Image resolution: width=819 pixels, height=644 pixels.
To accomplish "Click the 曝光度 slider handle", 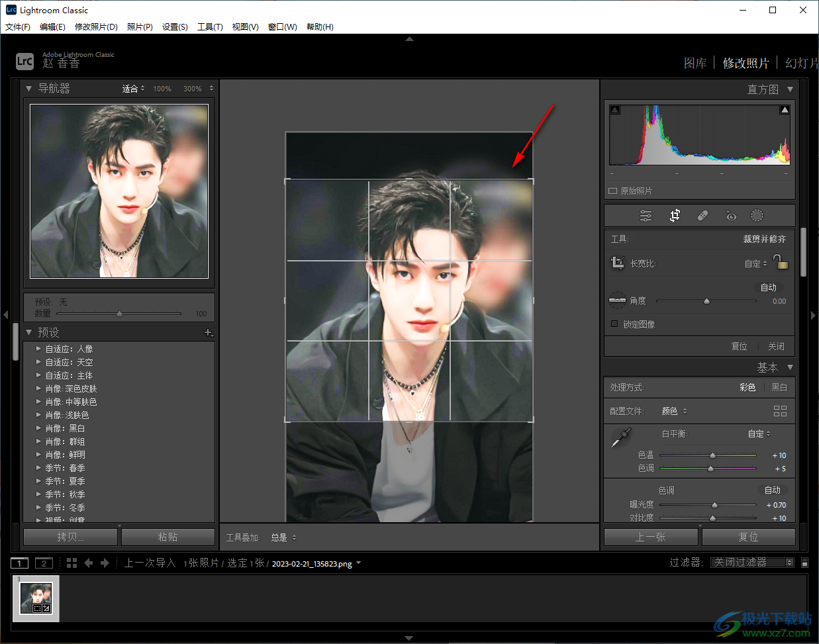I will click(714, 505).
